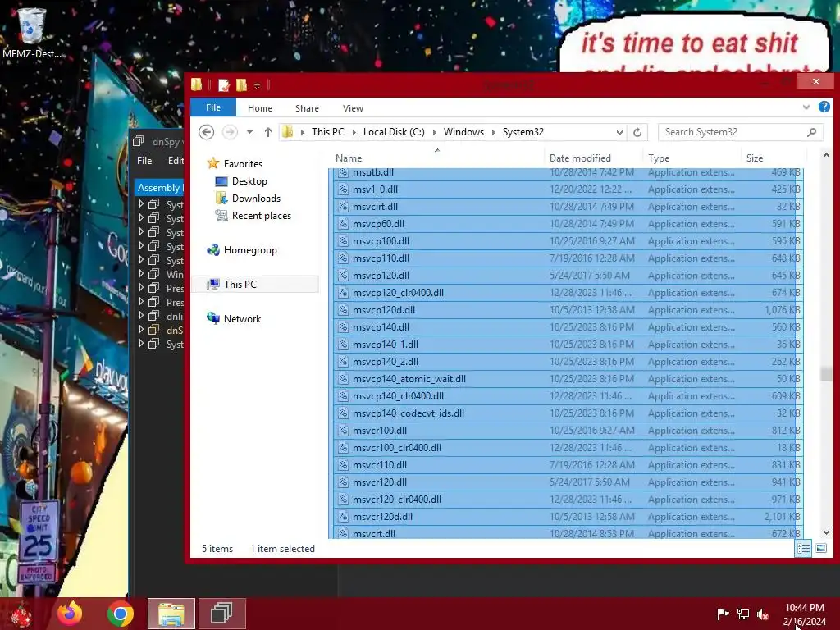Select msvcp120_clr0400.dll file
Image resolution: width=840 pixels, height=630 pixels.
pos(568,293)
